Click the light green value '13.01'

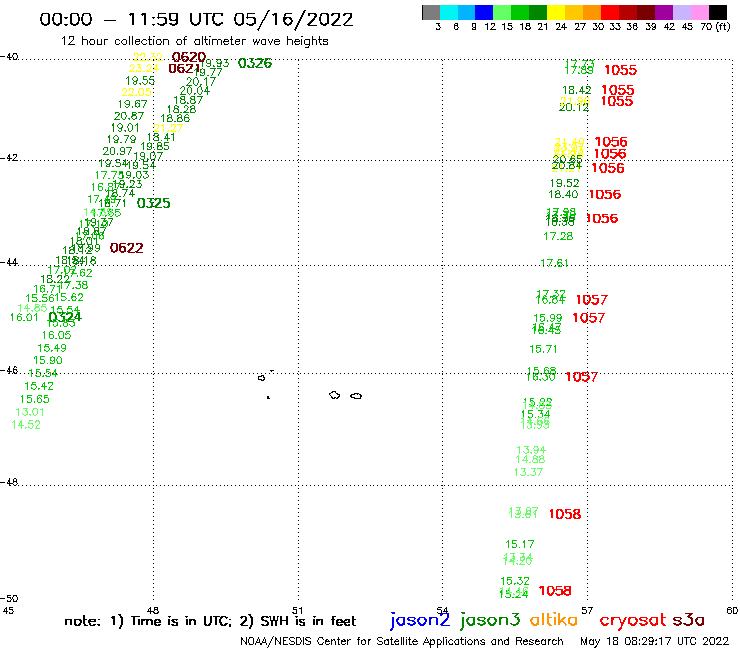[30, 412]
